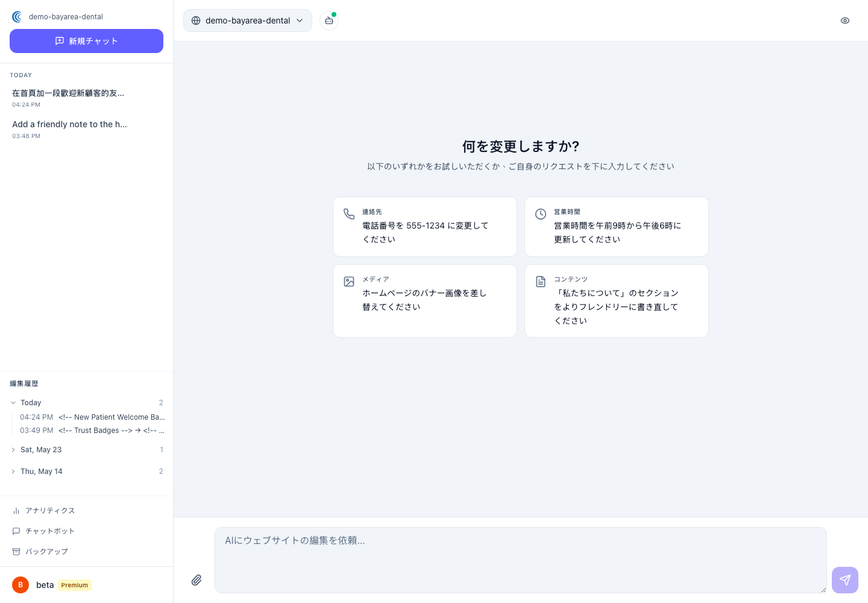Screen dimensions: 868x603
Task: Click the speech bubble icon beside チャットボット
Action: [x=16, y=531]
